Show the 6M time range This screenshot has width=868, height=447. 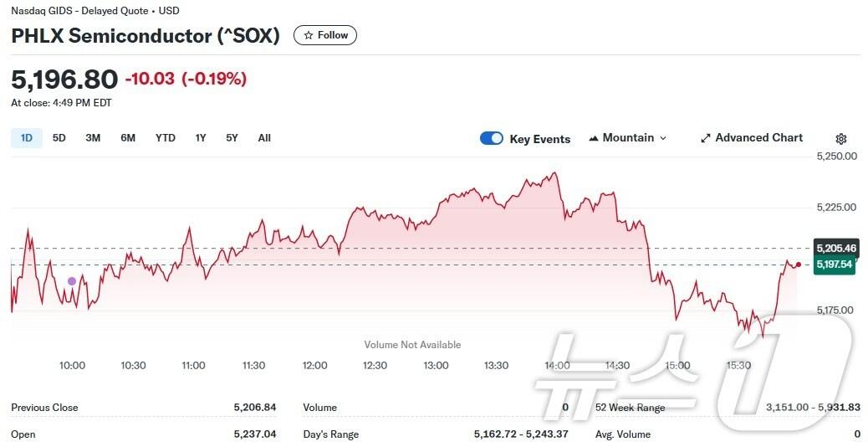(128, 138)
